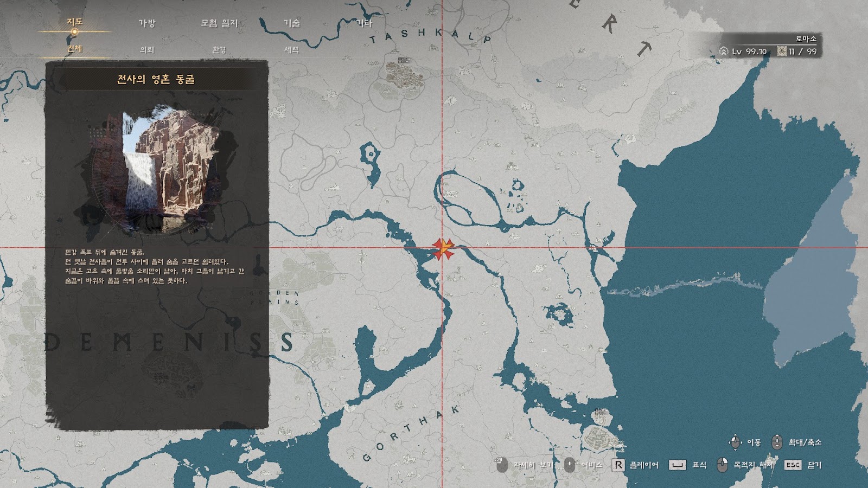Viewport: 868px width, 488px height.
Task: Click the double-click mouse icon for 자세히 보기
Action: [501, 465]
